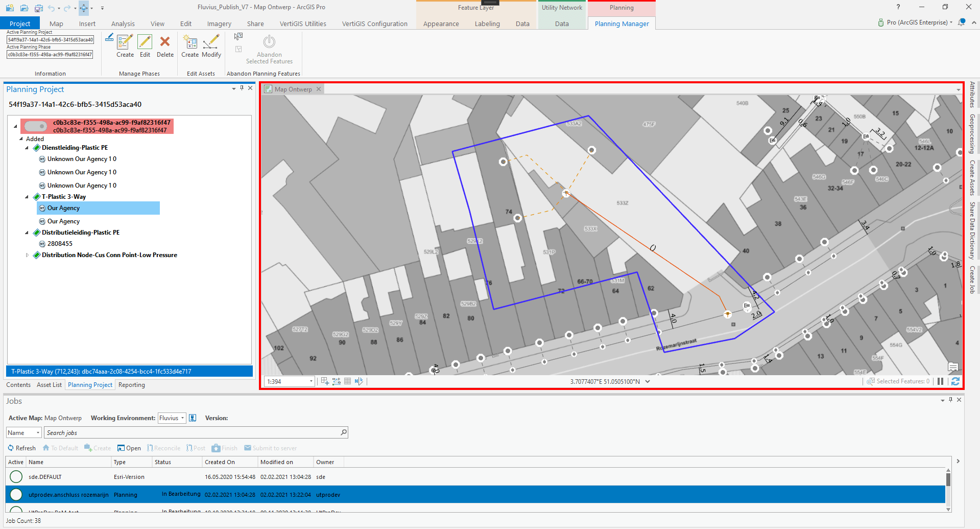Open the map scale 1:394 dropdown
980x529 pixels.
pyautogui.click(x=310, y=382)
